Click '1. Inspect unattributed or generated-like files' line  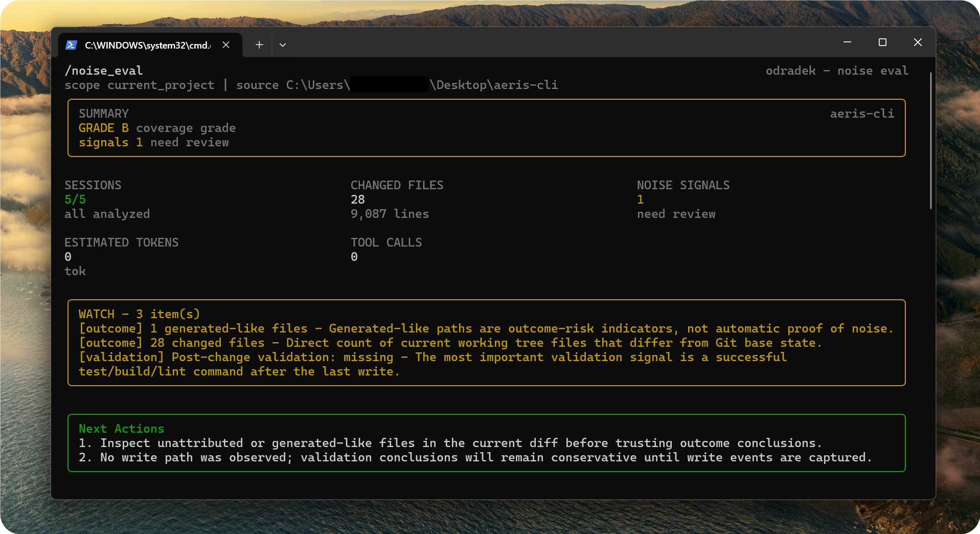tap(450, 443)
